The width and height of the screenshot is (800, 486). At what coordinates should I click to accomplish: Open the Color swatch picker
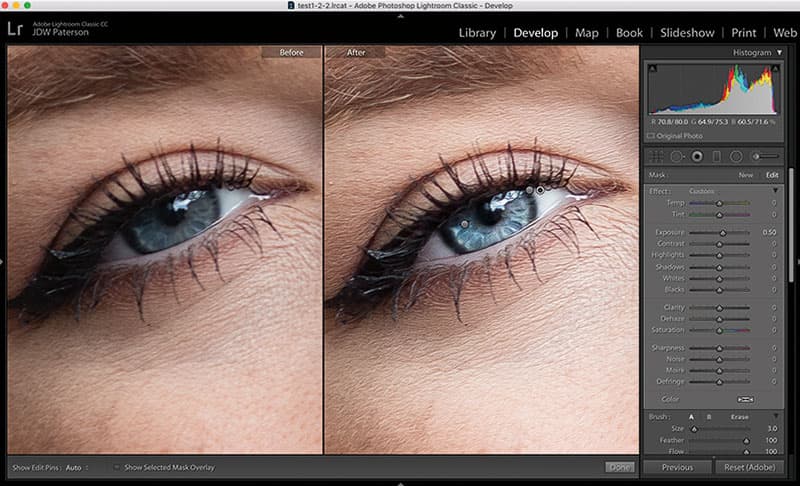(745, 399)
